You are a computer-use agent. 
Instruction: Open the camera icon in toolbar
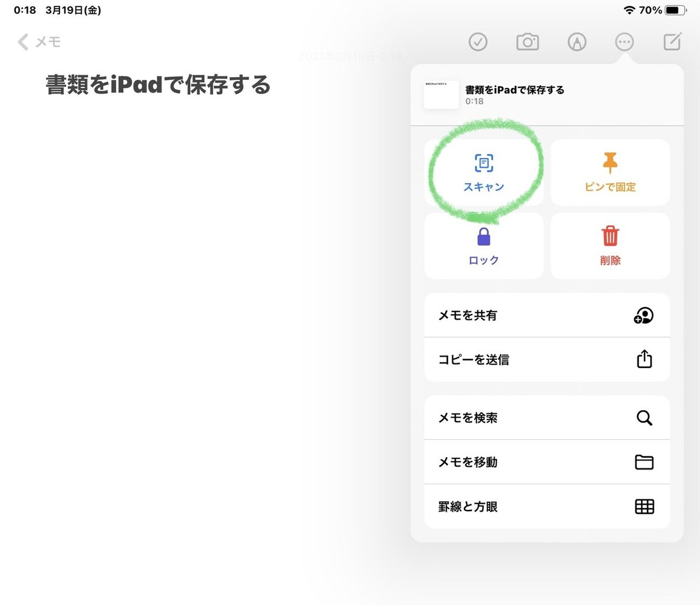coord(527,42)
